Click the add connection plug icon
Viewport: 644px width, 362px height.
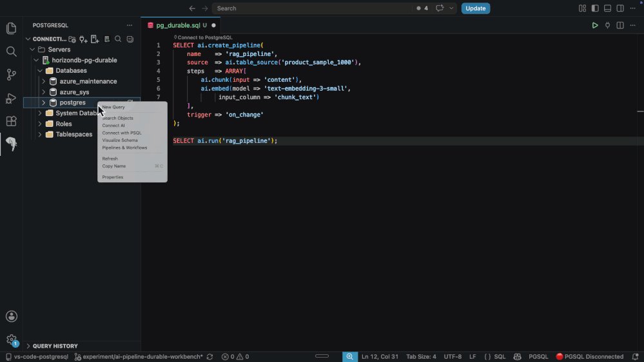click(x=83, y=39)
